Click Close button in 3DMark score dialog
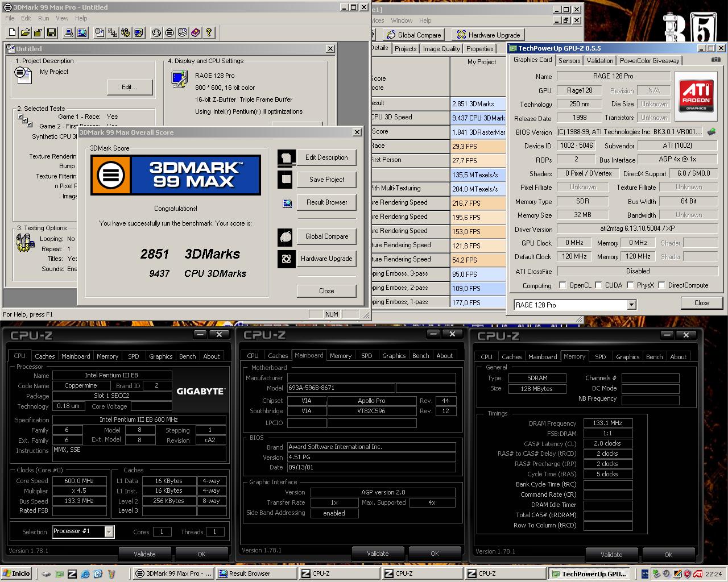This screenshot has height=582, width=728. click(326, 291)
